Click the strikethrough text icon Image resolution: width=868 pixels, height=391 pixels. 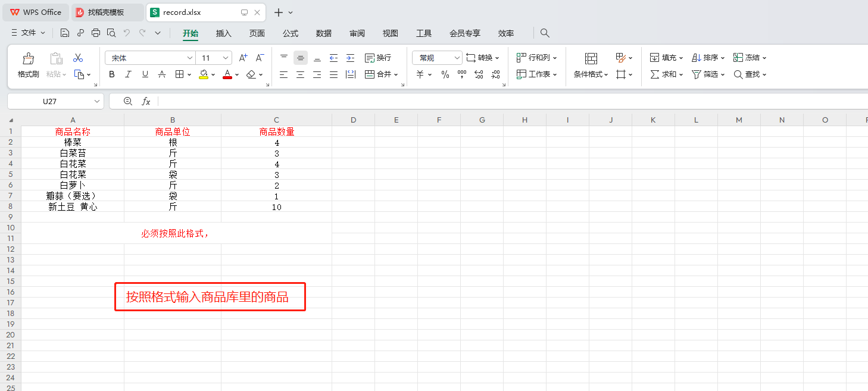162,74
